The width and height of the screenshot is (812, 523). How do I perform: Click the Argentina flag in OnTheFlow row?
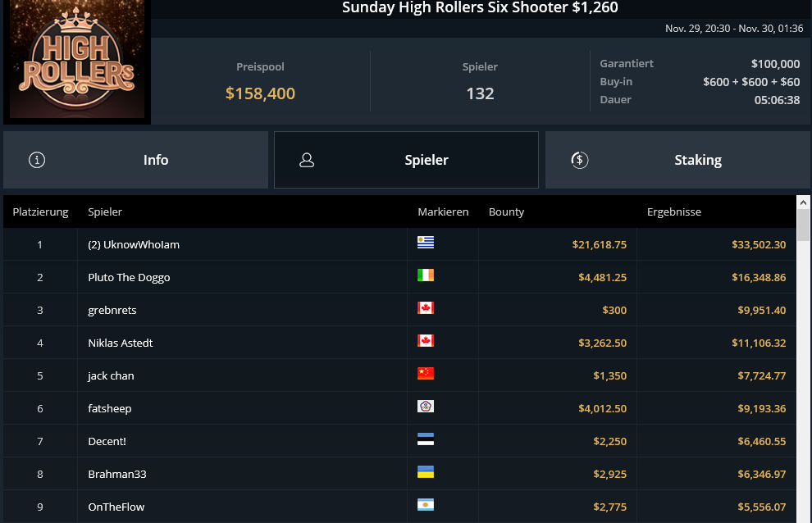(x=426, y=505)
